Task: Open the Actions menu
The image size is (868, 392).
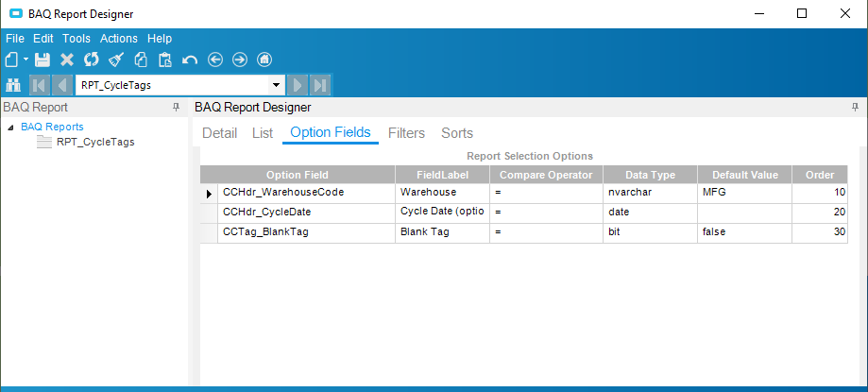Action: click(118, 39)
